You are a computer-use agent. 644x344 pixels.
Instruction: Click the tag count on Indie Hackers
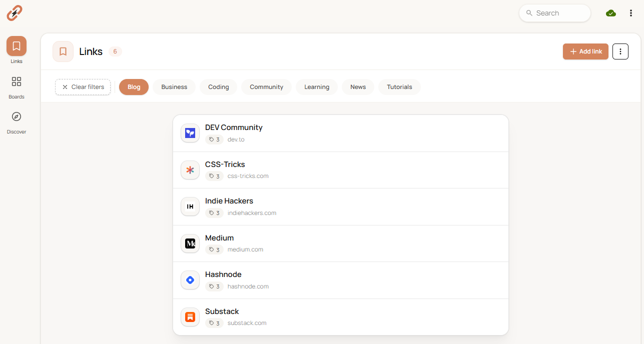214,213
